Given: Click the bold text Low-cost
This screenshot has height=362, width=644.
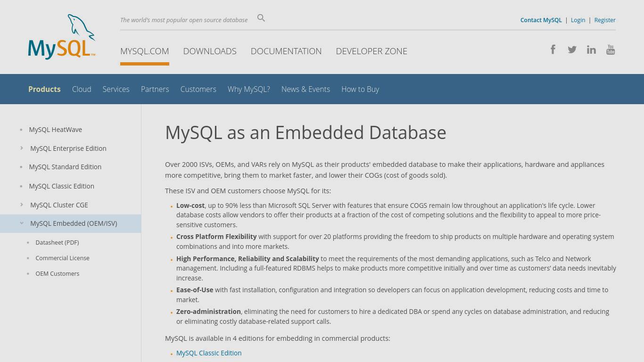Looking at the screenshot, I should pos(190,206).
